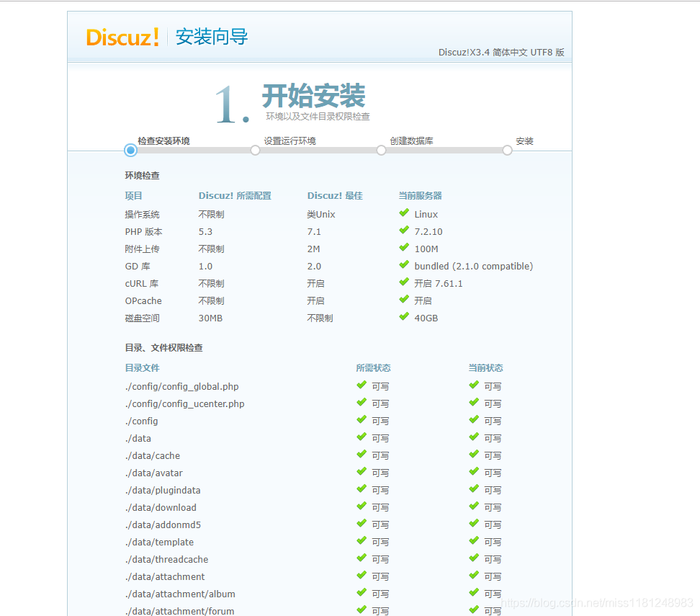Image resolution: width=700 pixels, height=616 pixels.
Task: Click 当前状态 check for ./data/avatar
Action: (x=474, y=472)
